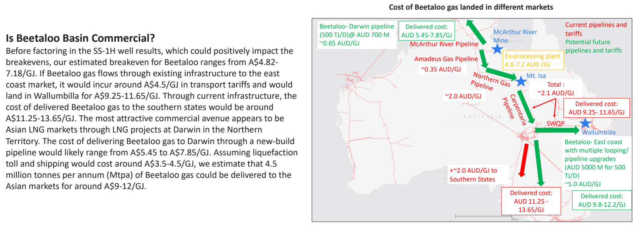Select the green Delivered cost AUD 9.8-12.2/GJ box

[601, 200]
